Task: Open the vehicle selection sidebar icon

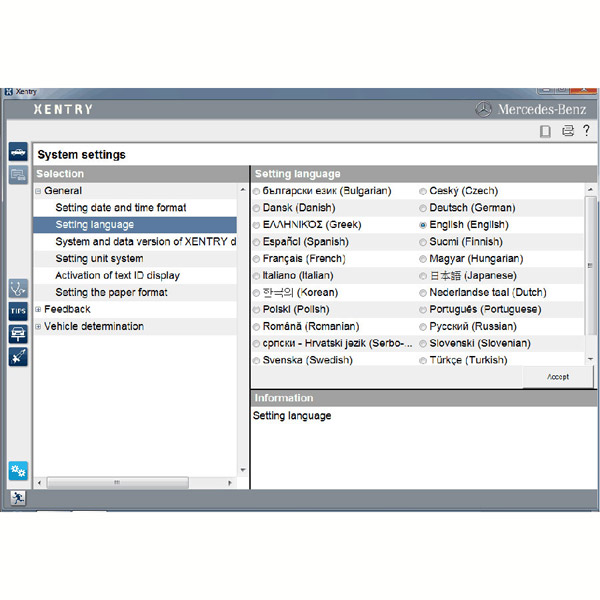Action: [18, 152]
